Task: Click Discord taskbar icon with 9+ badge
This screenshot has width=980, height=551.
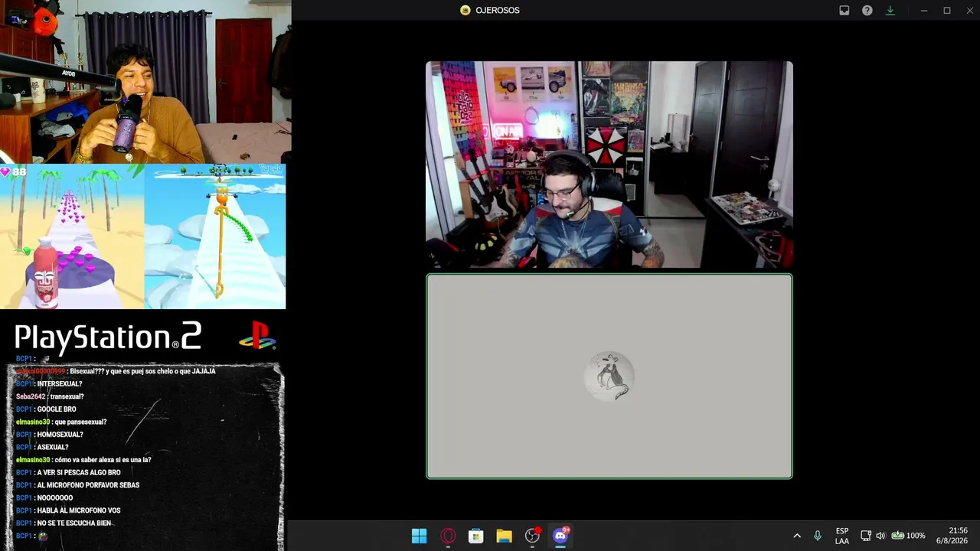Action: click(x=560, y=535)
